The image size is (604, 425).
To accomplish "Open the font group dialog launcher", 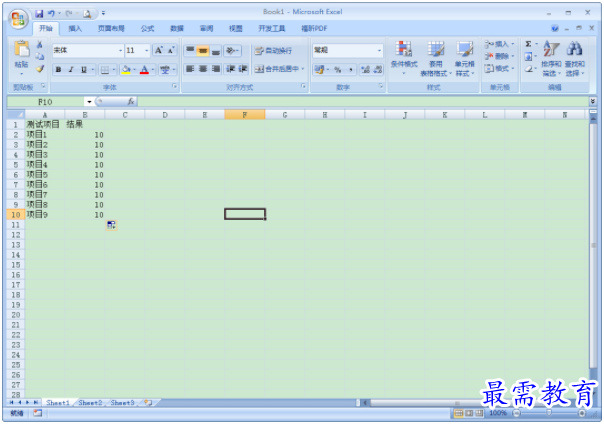I will point(174,86).
